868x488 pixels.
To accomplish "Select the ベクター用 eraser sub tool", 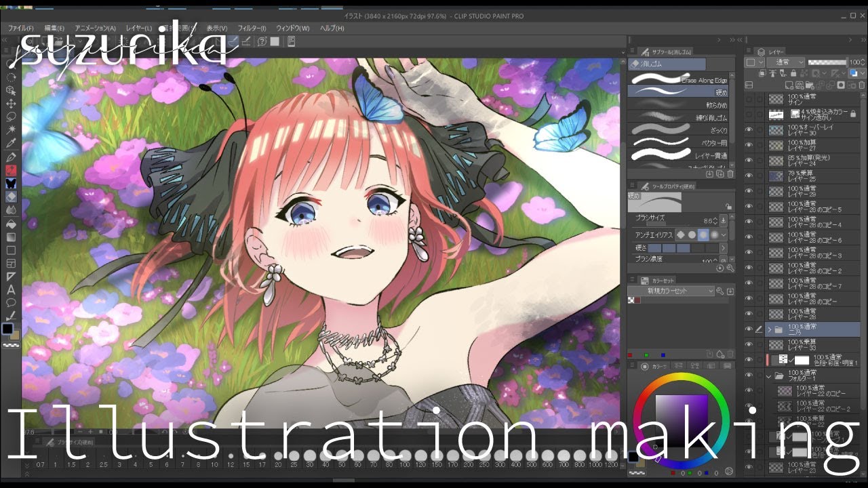I will 678,143.
